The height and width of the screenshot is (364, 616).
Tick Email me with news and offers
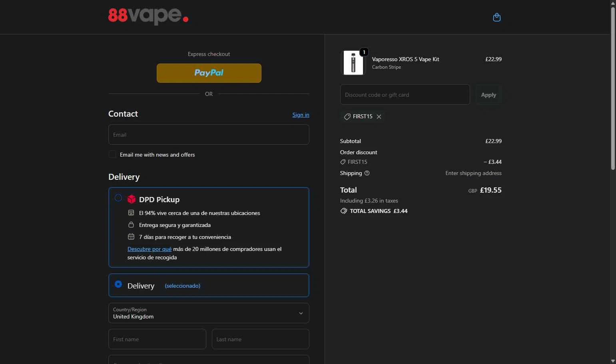(x=112, y=154)
